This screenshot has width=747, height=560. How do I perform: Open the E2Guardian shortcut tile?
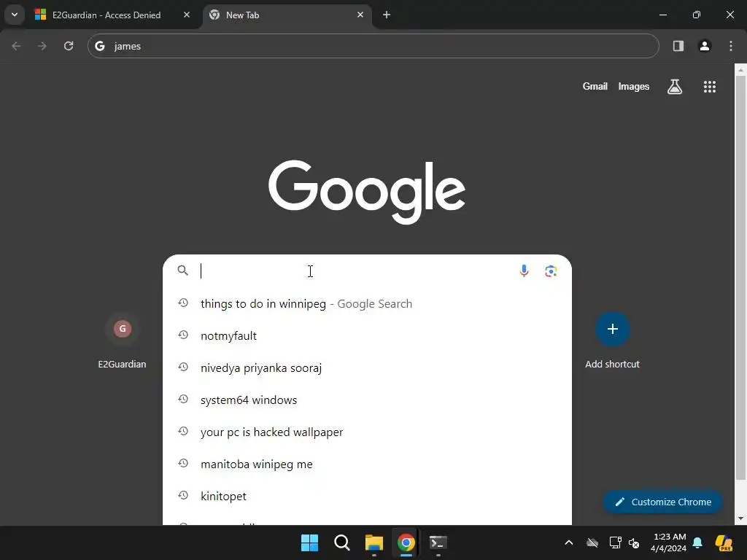click(x=123, y=341)
